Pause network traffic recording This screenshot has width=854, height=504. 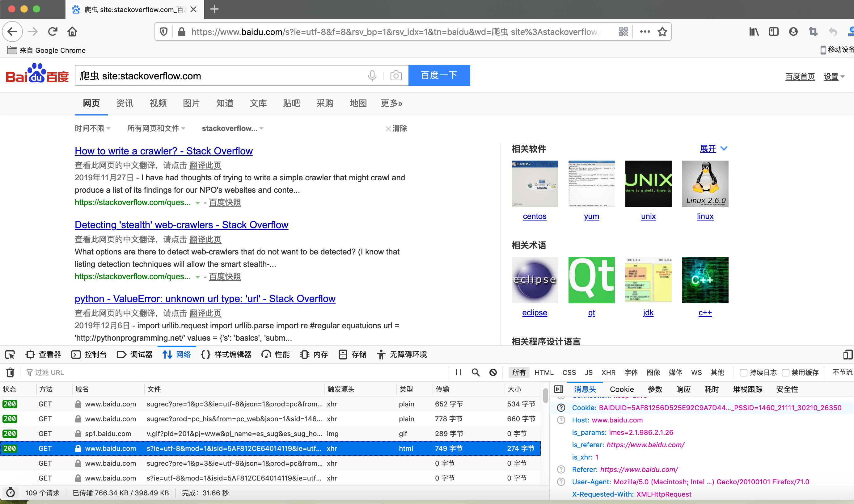point(458,372)
